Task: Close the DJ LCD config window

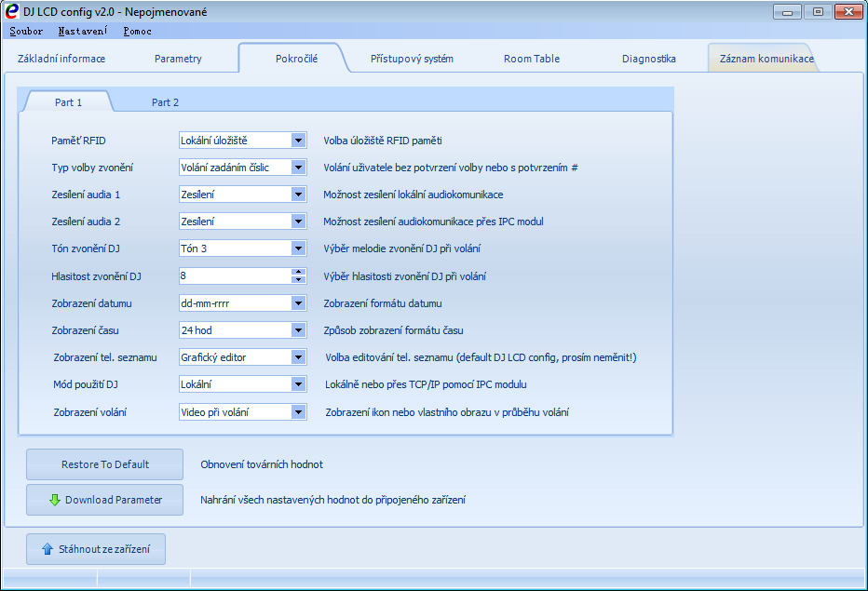Action: [x=848, y=11]
